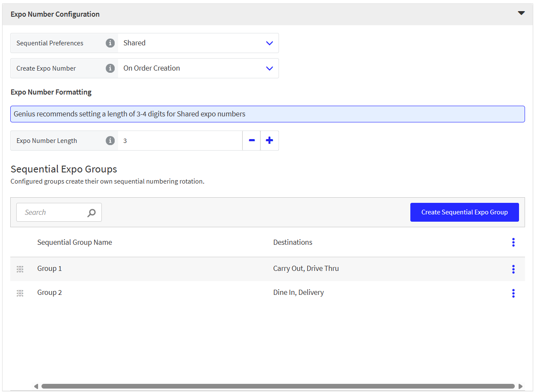This screenshot has height=392, width=534.
Task: Open kebab menu in table header row
Action: (x=513, y=243)
